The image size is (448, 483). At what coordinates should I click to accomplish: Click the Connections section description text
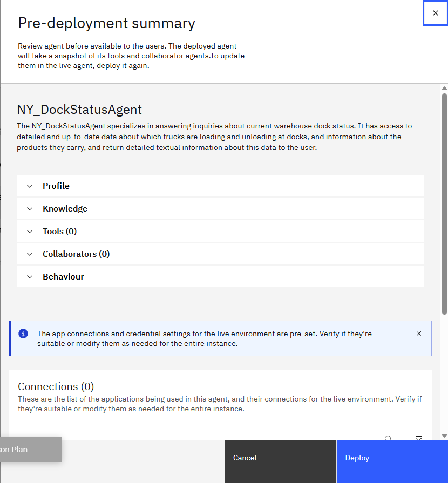click(220, 404)
